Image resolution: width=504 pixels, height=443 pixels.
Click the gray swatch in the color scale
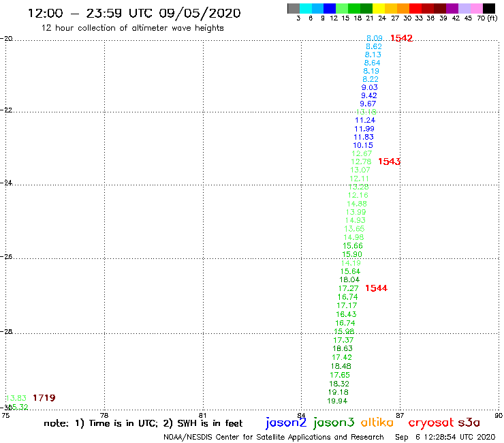[x=294, y=8]
